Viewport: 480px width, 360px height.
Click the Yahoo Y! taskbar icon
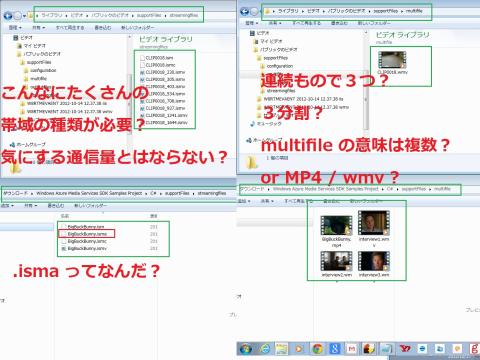tap(405, 349)
